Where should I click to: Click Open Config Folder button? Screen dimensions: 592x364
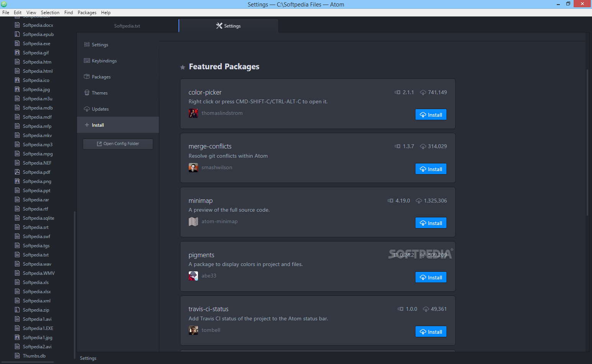(118, 144)
